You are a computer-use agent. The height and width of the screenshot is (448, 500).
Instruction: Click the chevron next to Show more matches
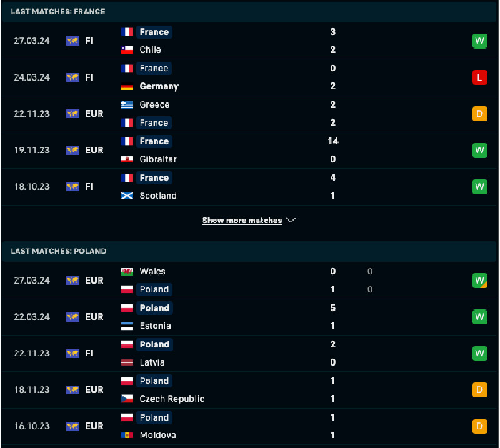pos(291,221)
